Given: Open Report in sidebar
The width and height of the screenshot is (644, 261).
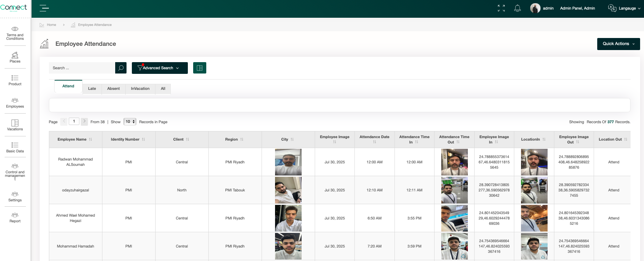Looking at the screenshot, I should click(x=15, y=218).
